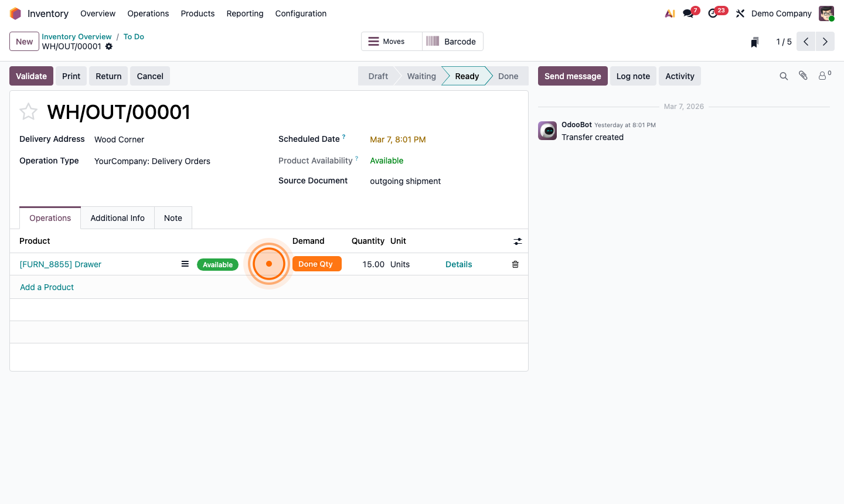Open the forecast list icon beside Drawer
844x504 pixels.
(185, 264)
